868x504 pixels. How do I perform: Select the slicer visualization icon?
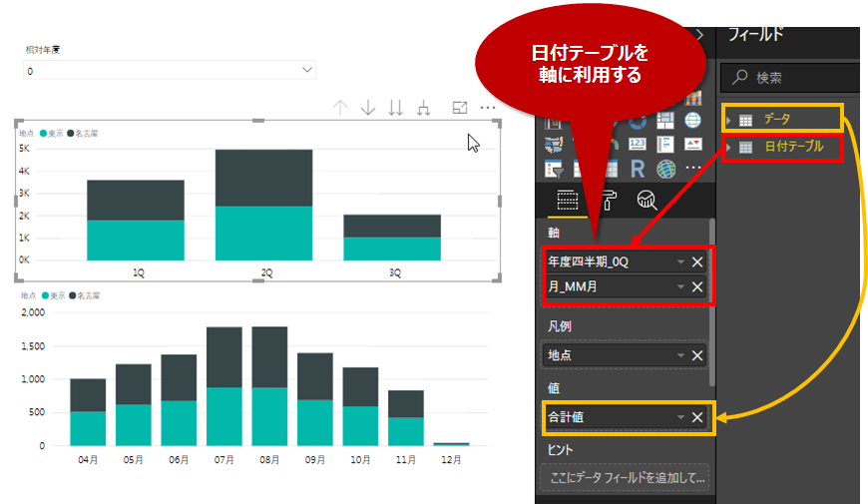click(553, 169)
